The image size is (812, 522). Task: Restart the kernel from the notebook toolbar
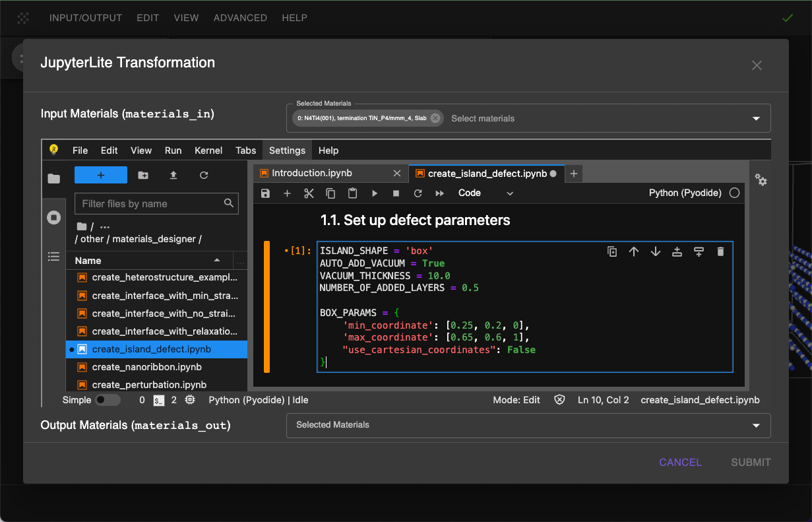tap(418, 193)
